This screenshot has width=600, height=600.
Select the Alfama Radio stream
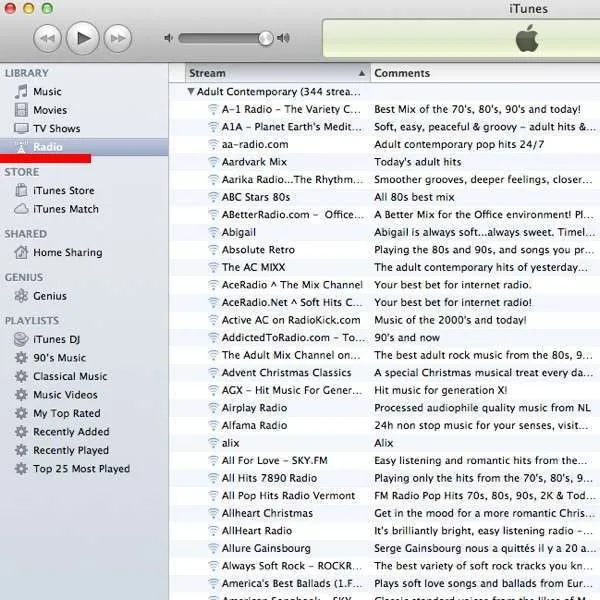pos(254,426)
